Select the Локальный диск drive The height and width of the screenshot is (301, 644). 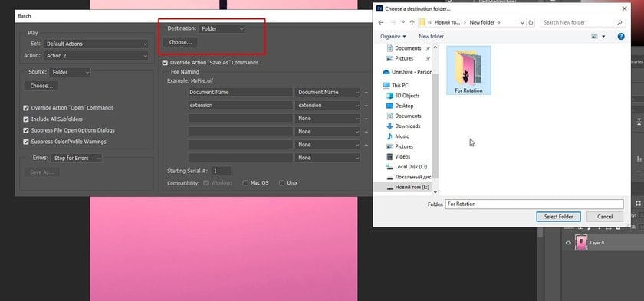pyautogui.click(x=409, y=177)
